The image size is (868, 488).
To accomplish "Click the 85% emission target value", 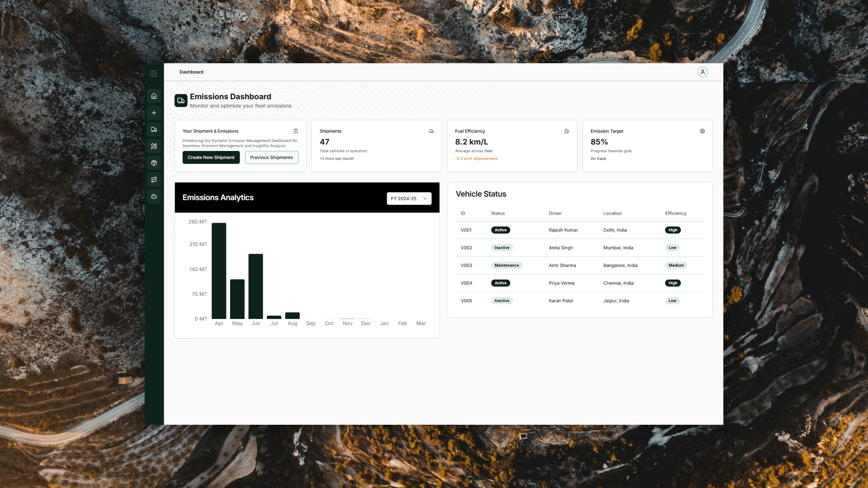I will (599, 142).
